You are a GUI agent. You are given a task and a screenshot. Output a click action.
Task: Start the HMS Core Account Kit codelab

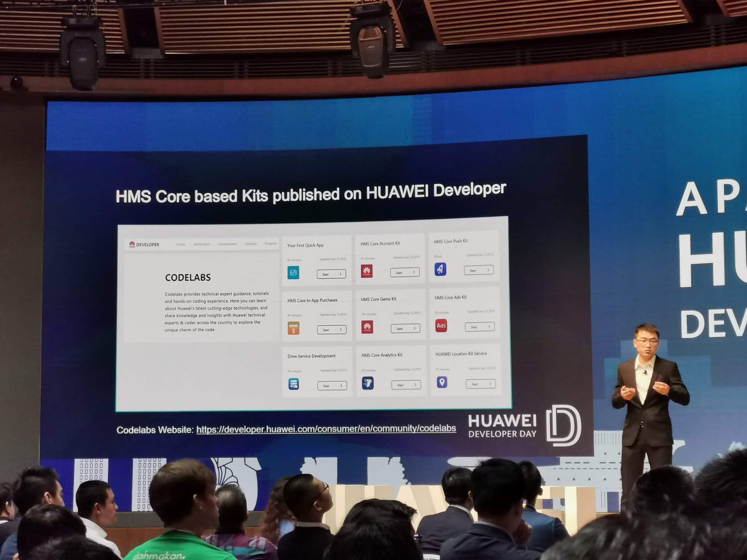(405, 273)
